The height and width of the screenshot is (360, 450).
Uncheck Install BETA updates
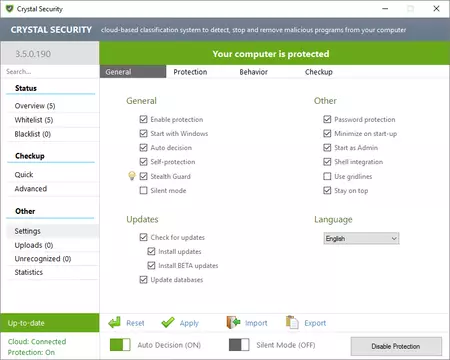151,265
